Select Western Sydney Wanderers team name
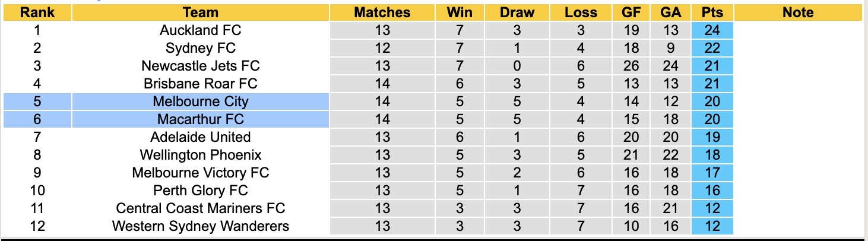The width and height of the screenshot is (868, 241). tap(201, 226)
